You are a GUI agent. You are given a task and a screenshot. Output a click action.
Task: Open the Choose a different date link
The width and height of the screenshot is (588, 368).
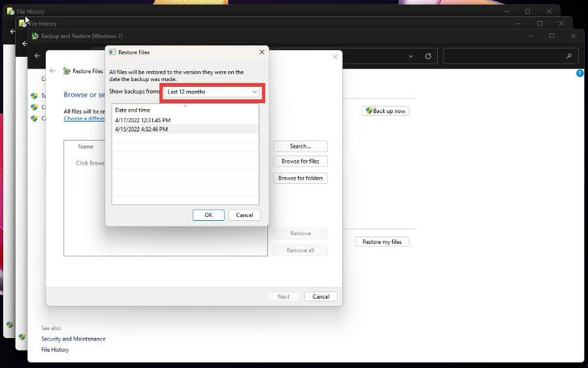[x=84, y=118]
